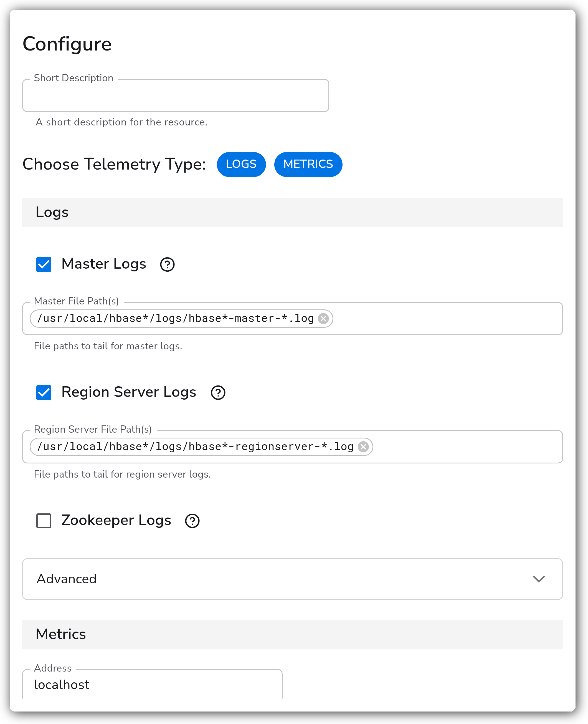Click the Short Description input field
The width and height of the screenshot is (588, 724).
click(x=176, y=95)
